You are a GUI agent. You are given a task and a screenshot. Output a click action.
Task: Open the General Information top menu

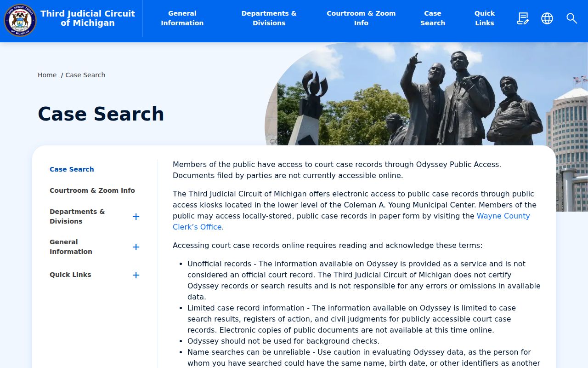click(x=182, y=18)
